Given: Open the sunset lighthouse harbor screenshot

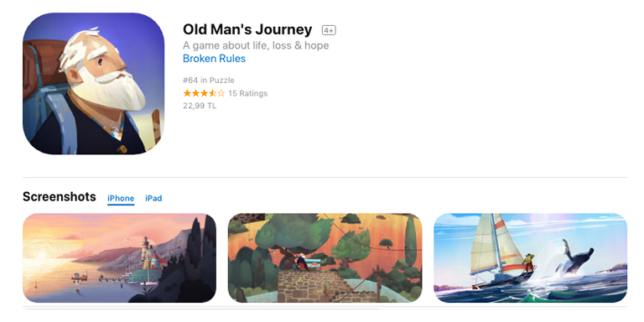Looking at the screenshot, I should 119,258.
